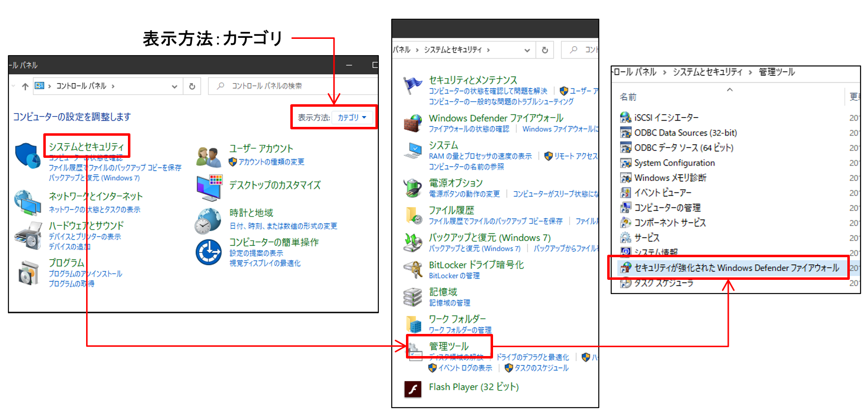
Task: Click the コンポーネント サービス icon
Action: (625, 223)
